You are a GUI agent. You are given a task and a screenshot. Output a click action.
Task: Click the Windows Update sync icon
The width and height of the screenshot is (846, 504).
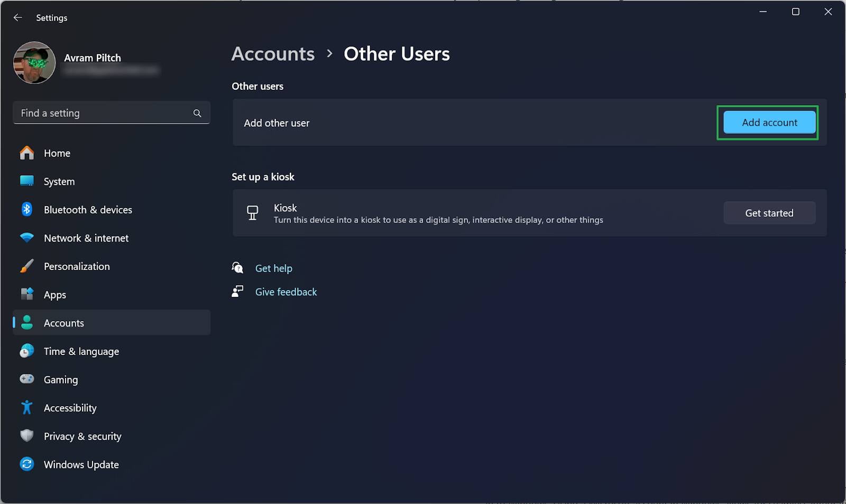[x=26, y=464]
